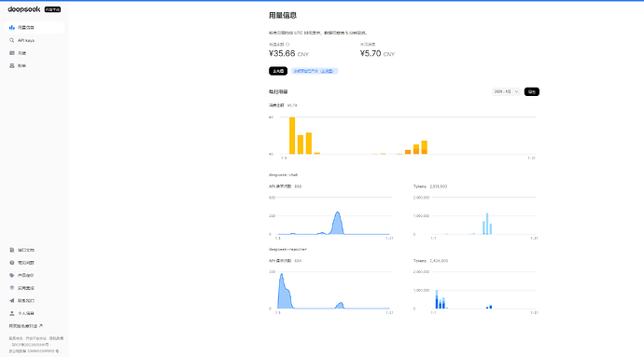
Task: Open 账单 billing page in sidebar
Action: click(x=21, y=65)
